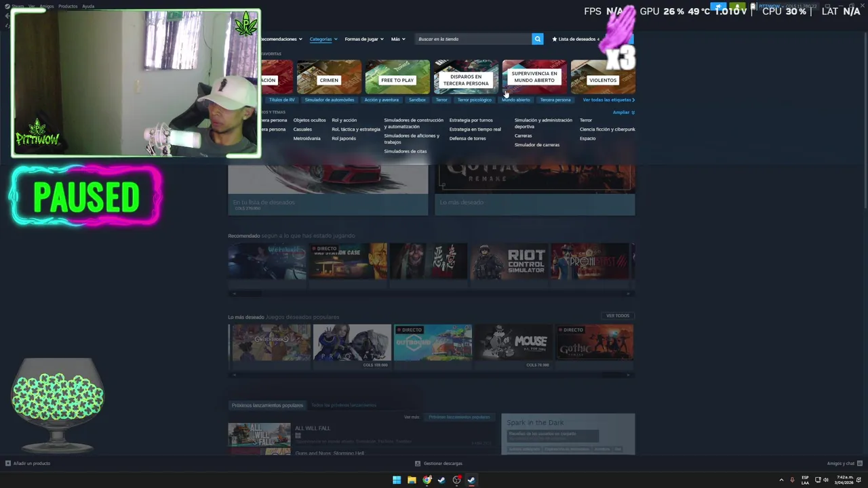
Task: Open the Más dropdown menu
Action: pyautogui.click(x=398, y=39)
